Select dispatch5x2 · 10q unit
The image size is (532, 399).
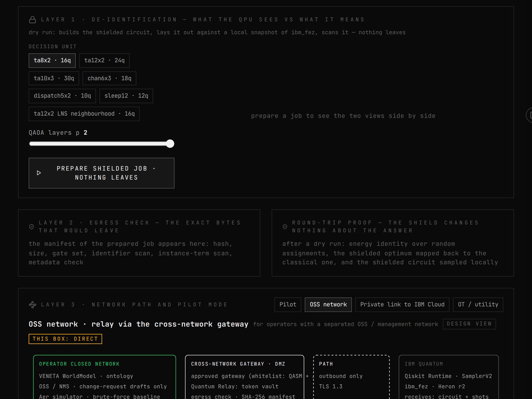62,96
